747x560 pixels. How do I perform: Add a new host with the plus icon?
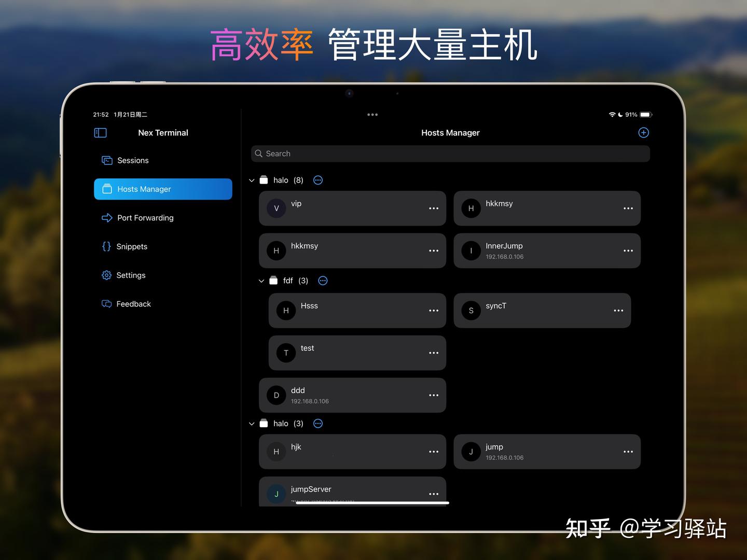tap(643, 132)
